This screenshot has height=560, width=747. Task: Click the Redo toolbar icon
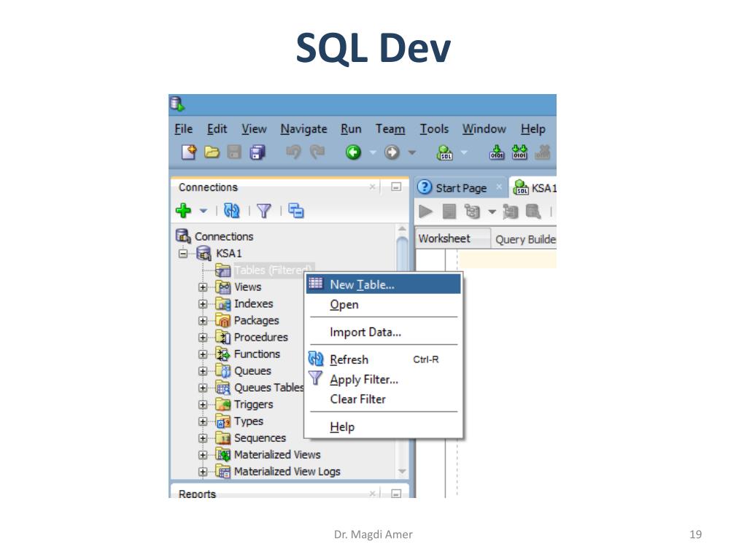click(x=317, y=152)
